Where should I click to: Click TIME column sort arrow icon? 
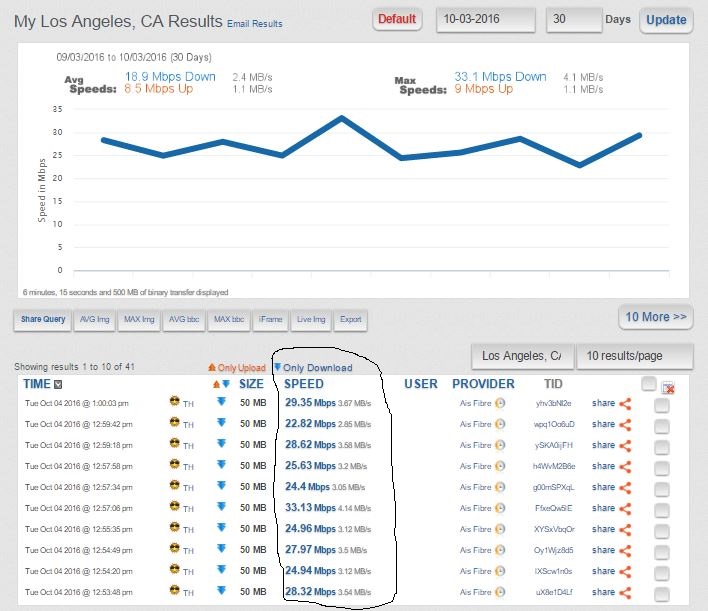coord(58,384)
